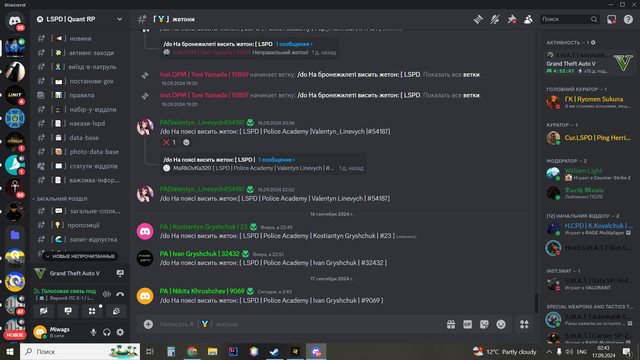Image resolution: width=640 pixels, height=360 pixels.
Task: Open the Help question mark icon
Action: tap(628, 19)
